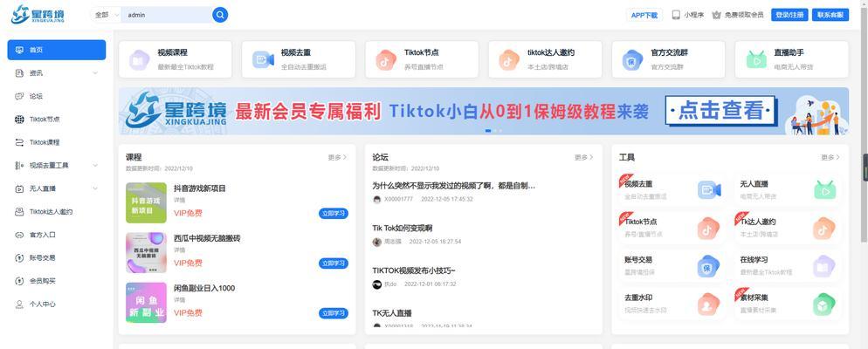This screenshot has width=868, height=349.
Task: Click the tiktok达人邀约 top card icon
Action: click(509, 59)
